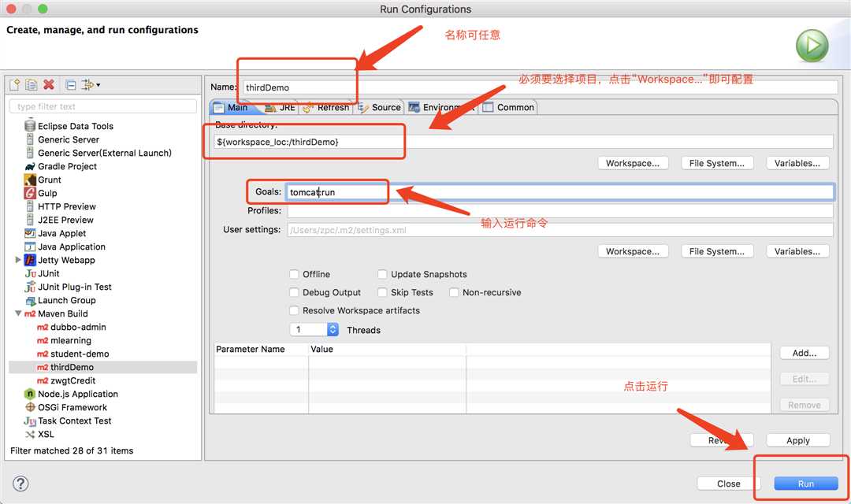The width and height of the screenshot is (851, 504).
Task: Click Workspace... button for user settings
Action: 633,251
